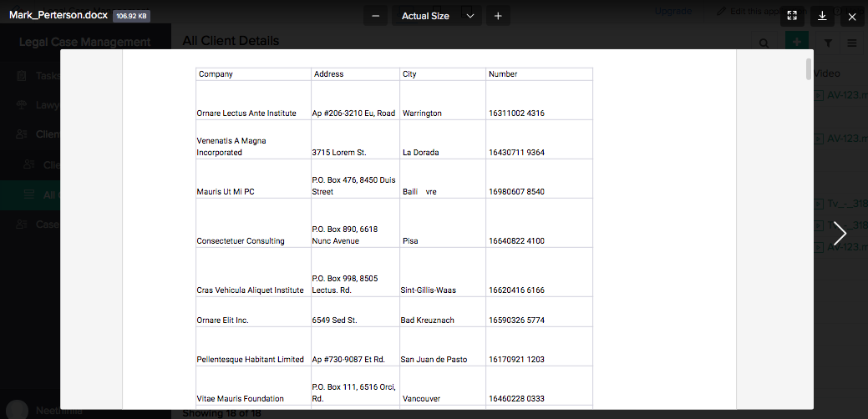Screen dimensions: 868x419
Task: Click the La Dorada city cell
Action: tap(443, 139)
